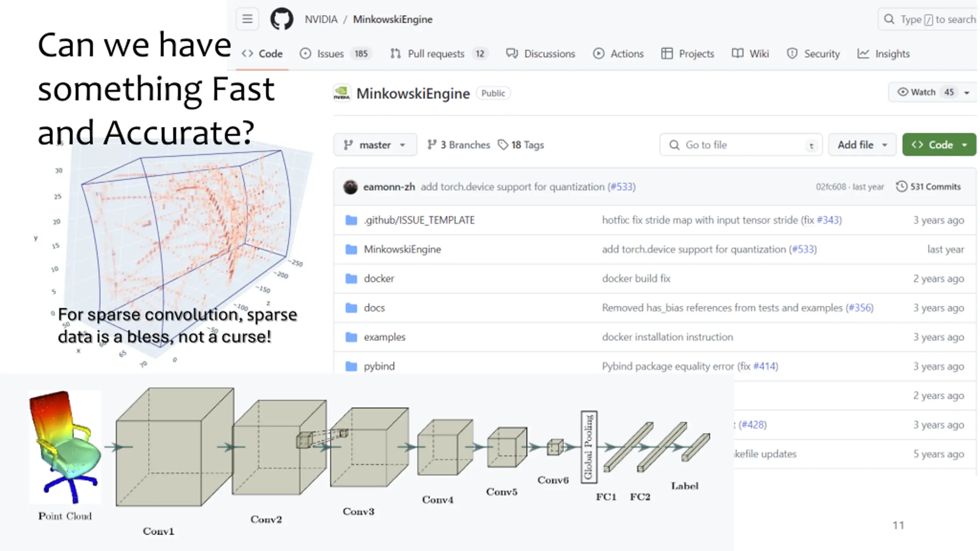Click 'docker installation instruction' commit message
Screen dimensions: 980x551
point(668,337)
